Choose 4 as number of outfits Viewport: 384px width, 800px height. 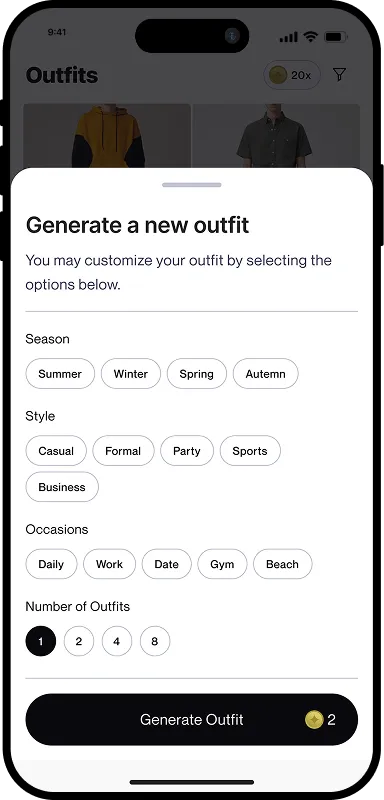[117, 641]
